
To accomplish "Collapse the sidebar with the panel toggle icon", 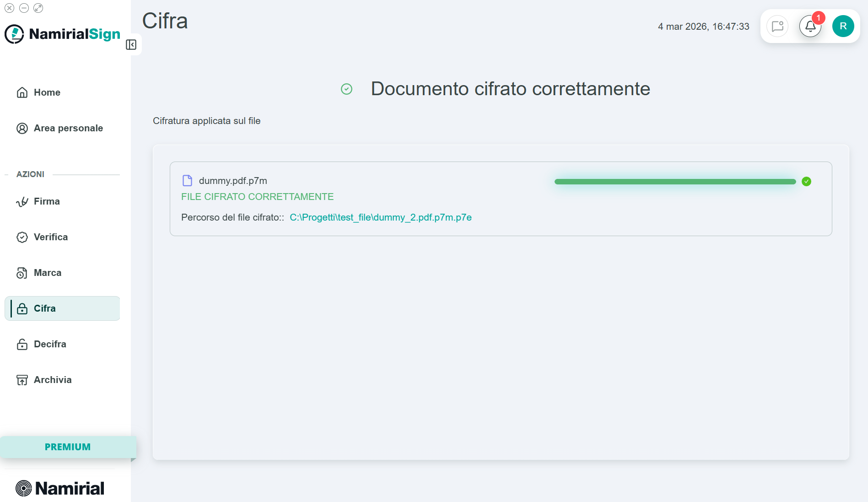I will click(131, 44).
